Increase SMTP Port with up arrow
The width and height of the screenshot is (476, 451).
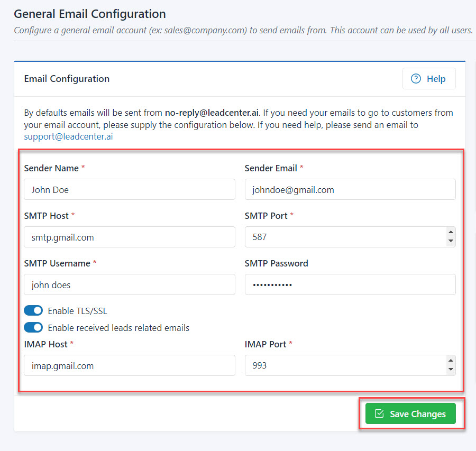tap(451, 232)
